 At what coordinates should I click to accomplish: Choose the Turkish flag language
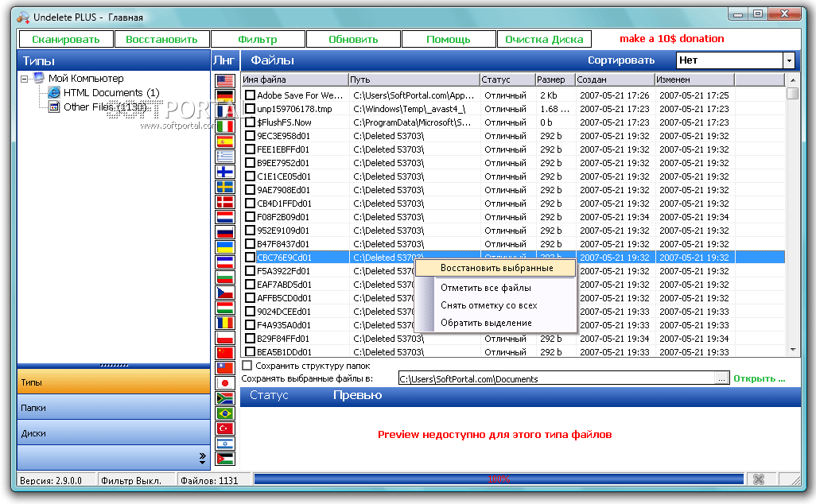225,428
